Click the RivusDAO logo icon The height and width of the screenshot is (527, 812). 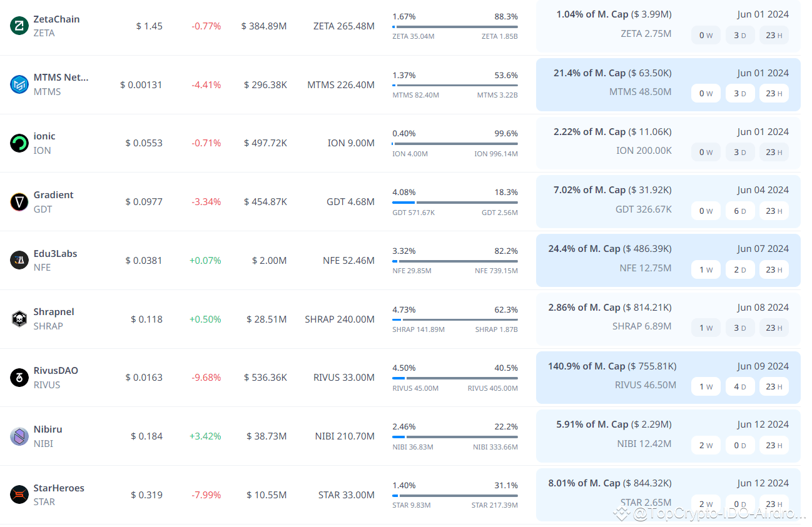(19, 378)
